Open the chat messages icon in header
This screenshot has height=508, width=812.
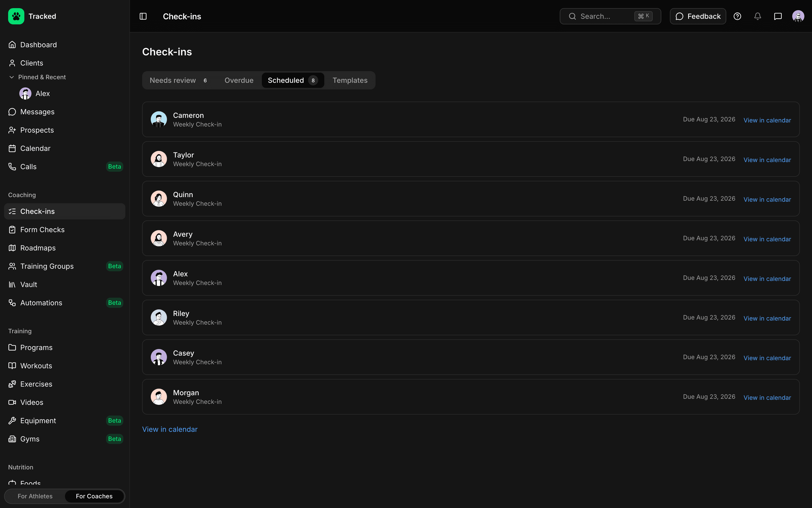778,16
